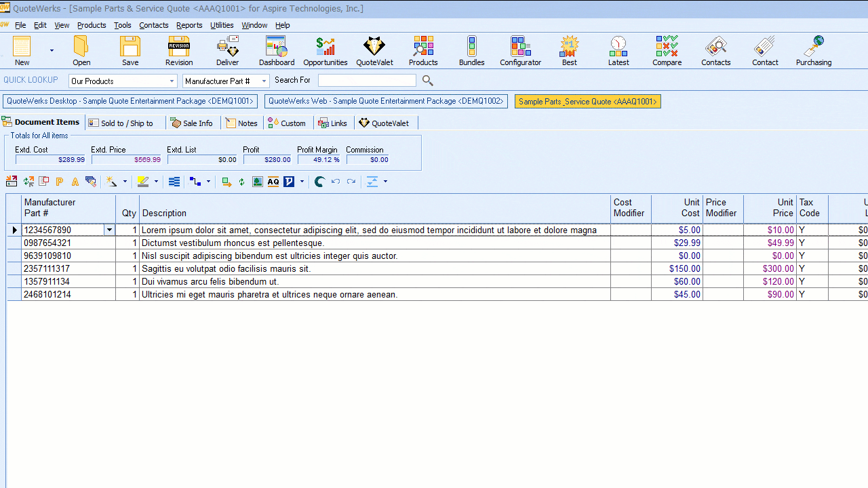Open the Reports menu
This screenshot has height=488, width=868.
pyautogui.click(x=189, y=25)
